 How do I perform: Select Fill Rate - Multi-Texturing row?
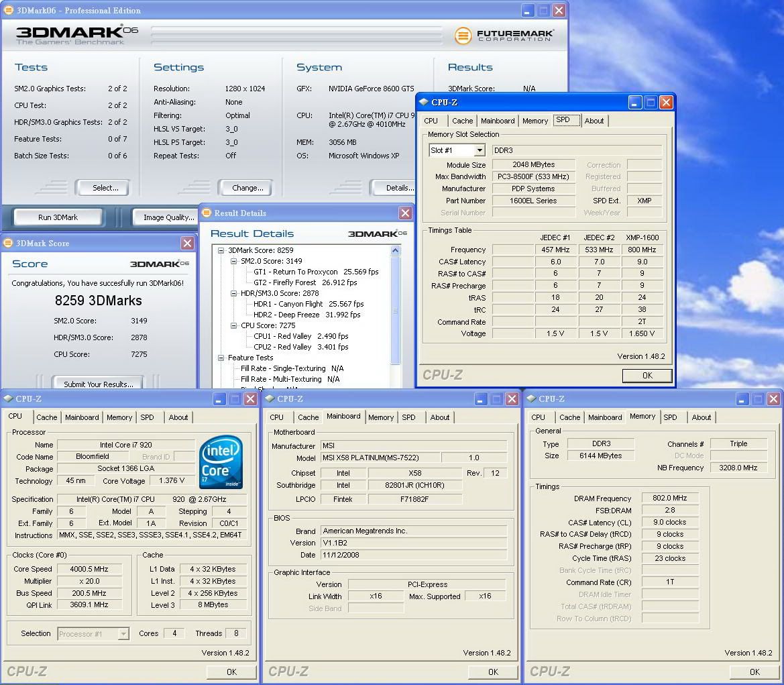(290, 379)
